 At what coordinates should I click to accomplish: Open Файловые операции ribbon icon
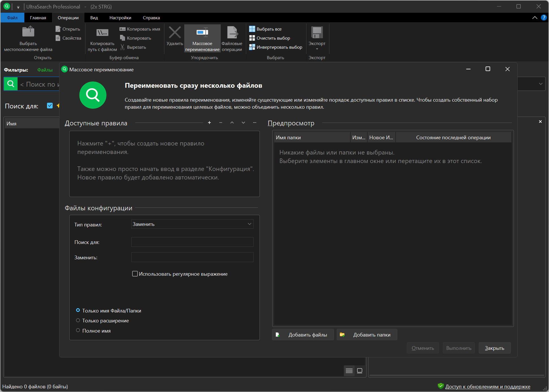pyautogui.click(x=232, y=33)
